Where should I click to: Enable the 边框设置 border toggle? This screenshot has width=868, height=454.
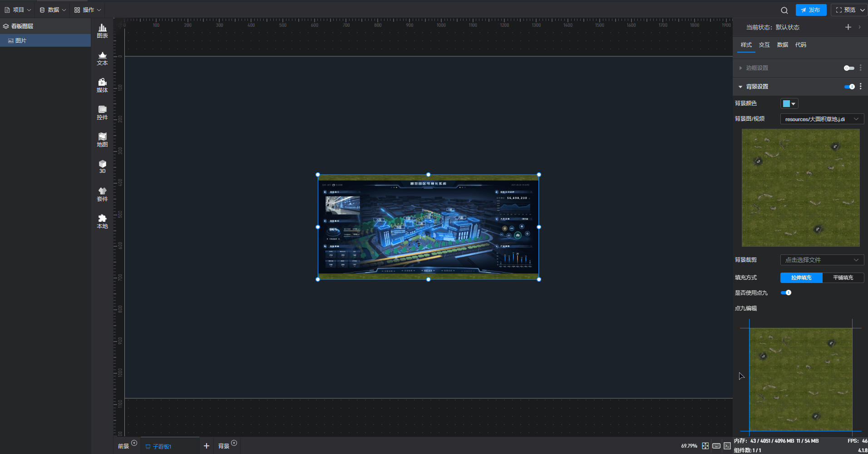tap(848, 68)
